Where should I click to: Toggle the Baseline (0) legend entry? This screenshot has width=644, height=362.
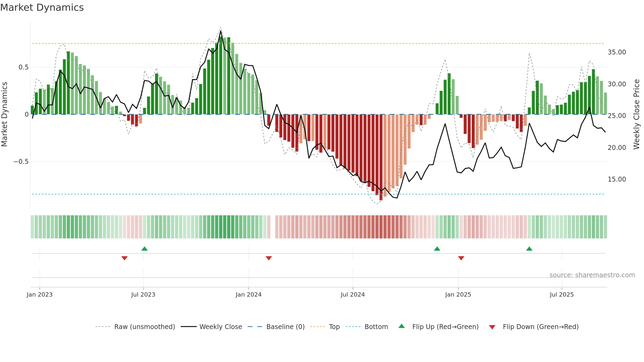point(276,327)
